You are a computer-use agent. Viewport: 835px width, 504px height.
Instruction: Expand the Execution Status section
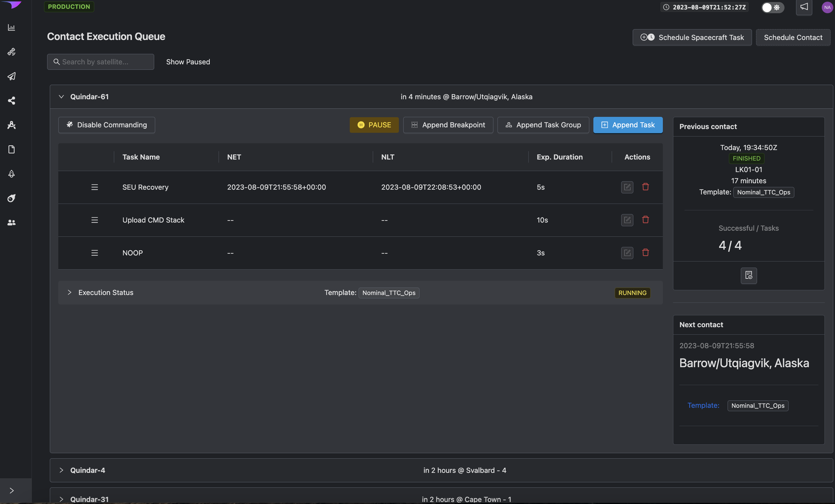(69, 293)
